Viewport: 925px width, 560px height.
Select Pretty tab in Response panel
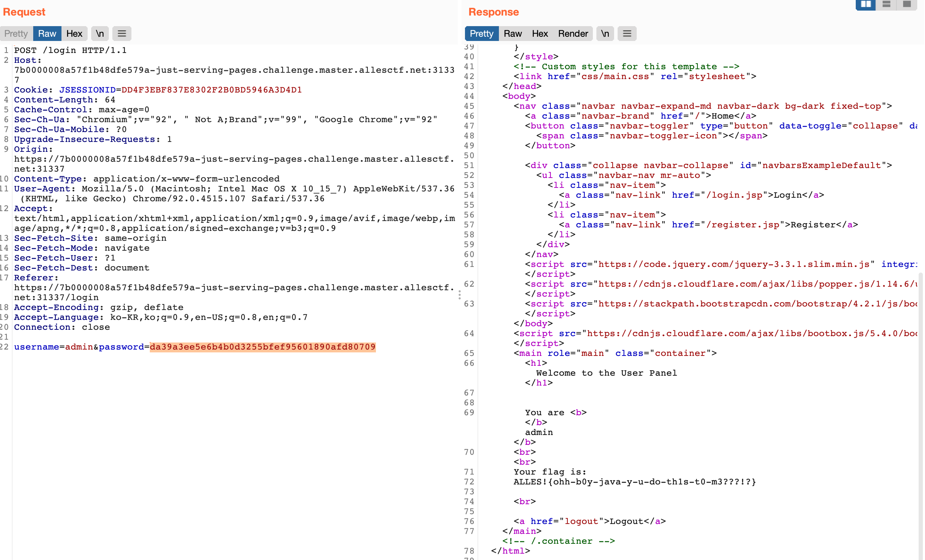click(482, 34)
